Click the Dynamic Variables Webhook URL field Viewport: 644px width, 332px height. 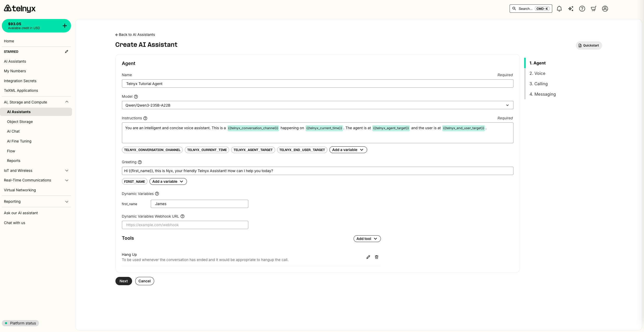(185, 225)
